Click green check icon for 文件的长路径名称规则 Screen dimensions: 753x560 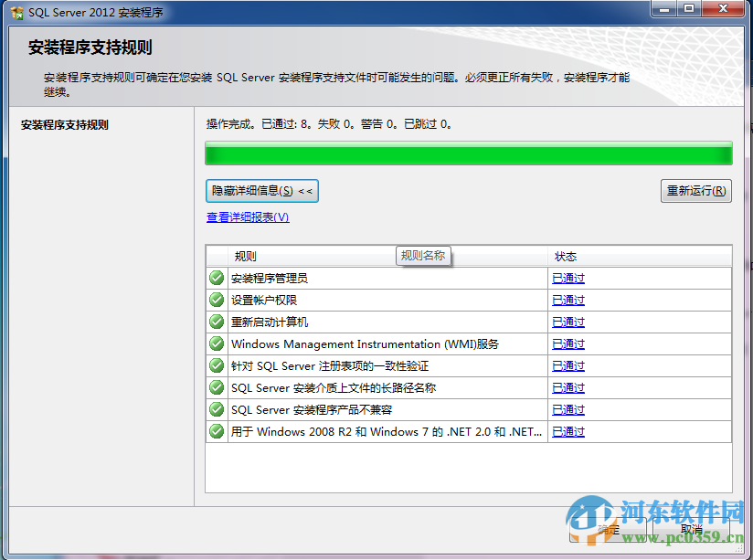pos(216,387)
